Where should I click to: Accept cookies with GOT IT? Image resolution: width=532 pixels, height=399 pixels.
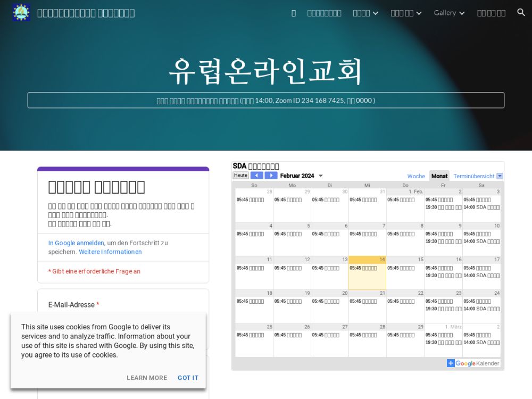point(188,378)
